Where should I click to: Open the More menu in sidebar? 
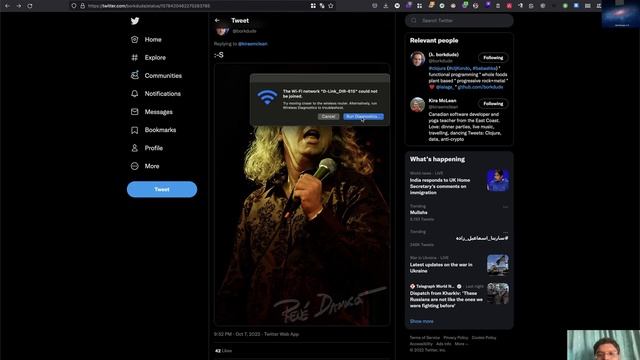[145, 166]
